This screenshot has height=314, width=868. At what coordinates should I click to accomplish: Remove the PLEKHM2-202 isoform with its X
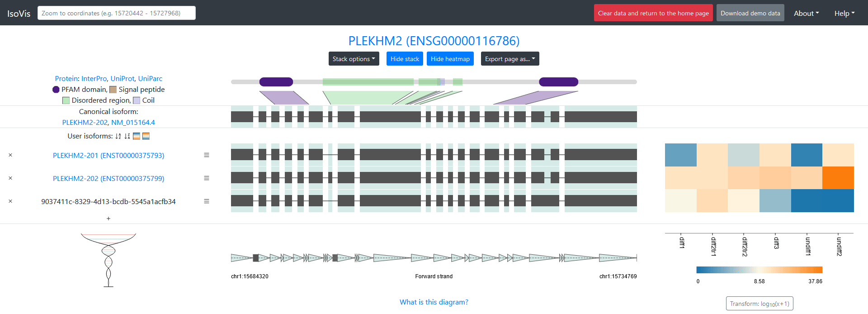(10, 178)
